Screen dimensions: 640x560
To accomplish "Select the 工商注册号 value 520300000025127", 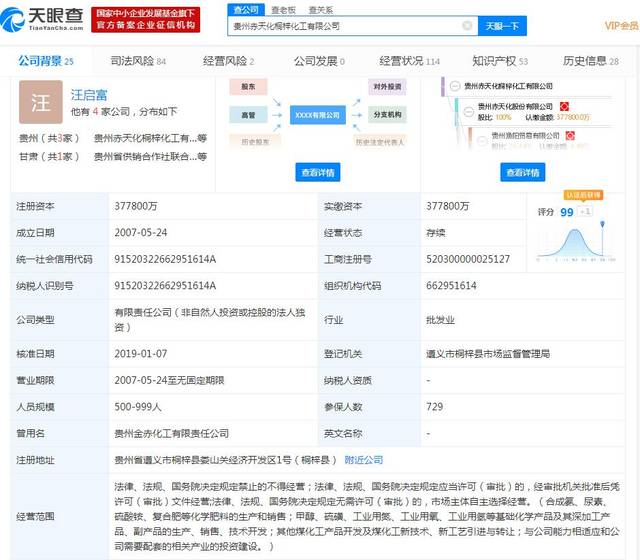I will [x=468, y=259].
